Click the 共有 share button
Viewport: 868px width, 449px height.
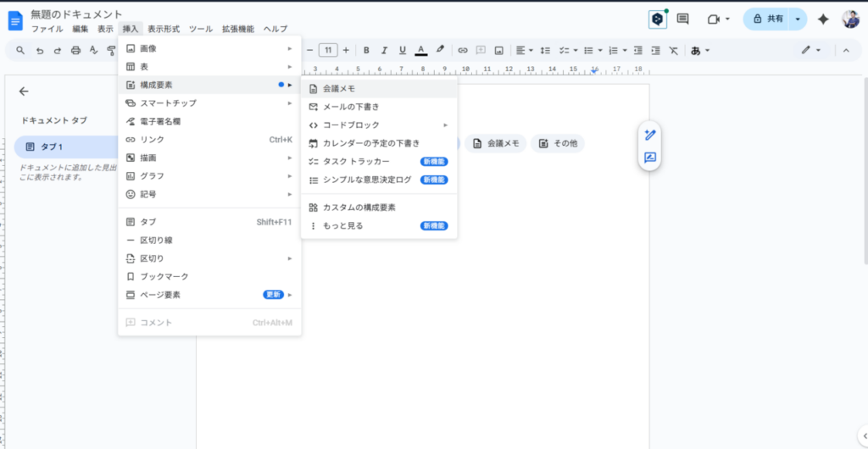pyautogui.click(x=768, y=19)
